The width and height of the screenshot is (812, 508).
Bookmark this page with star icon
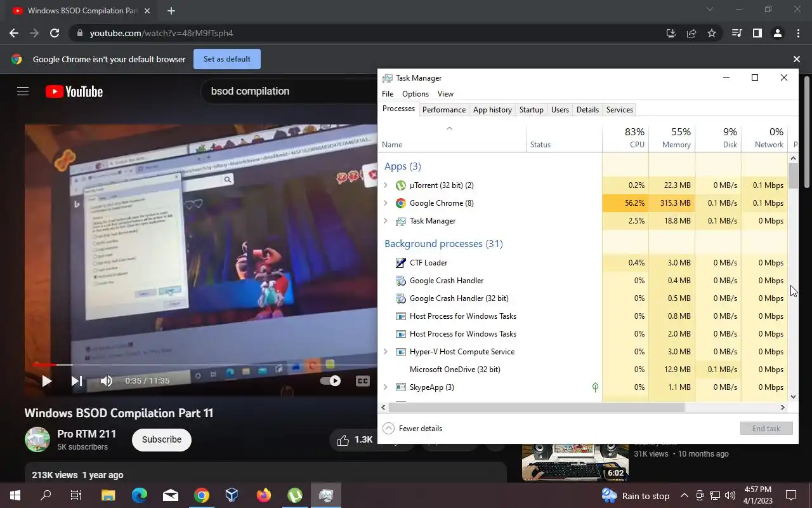point(712,33)
